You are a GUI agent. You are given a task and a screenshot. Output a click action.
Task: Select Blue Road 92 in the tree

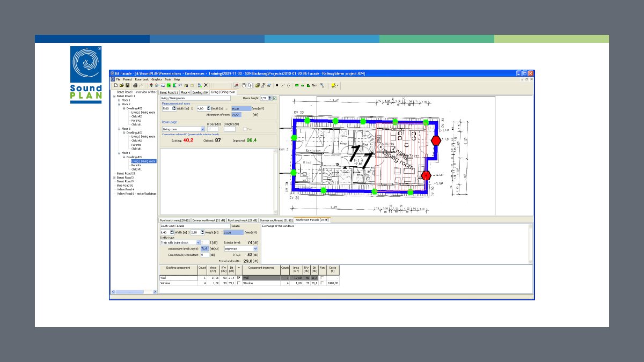click(126, 185)
